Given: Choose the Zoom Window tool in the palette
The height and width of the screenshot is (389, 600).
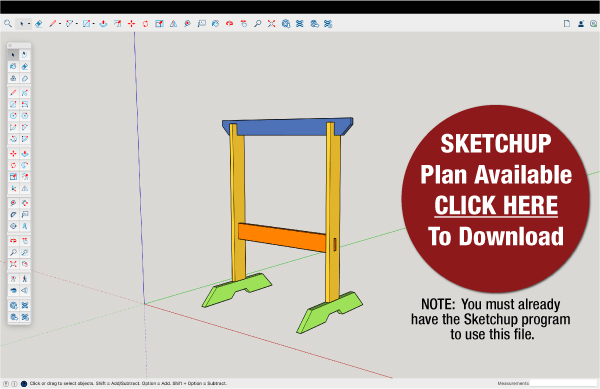Looking at the screenshot, I should tap(25, 252).
